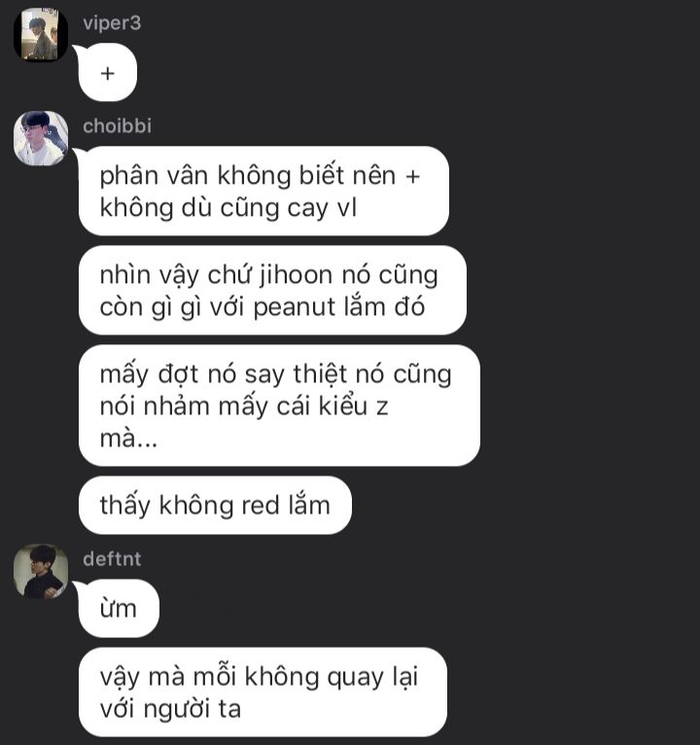
Task: Tap the 'ừm' message bubble
Action: tap(119, 608)
